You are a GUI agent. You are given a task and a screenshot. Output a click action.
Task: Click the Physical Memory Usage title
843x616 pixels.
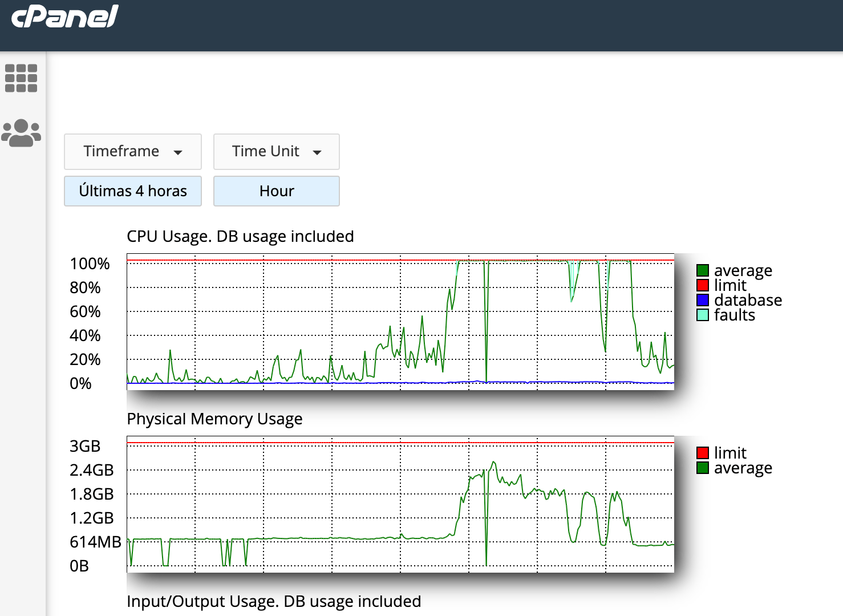click(214, 419)
